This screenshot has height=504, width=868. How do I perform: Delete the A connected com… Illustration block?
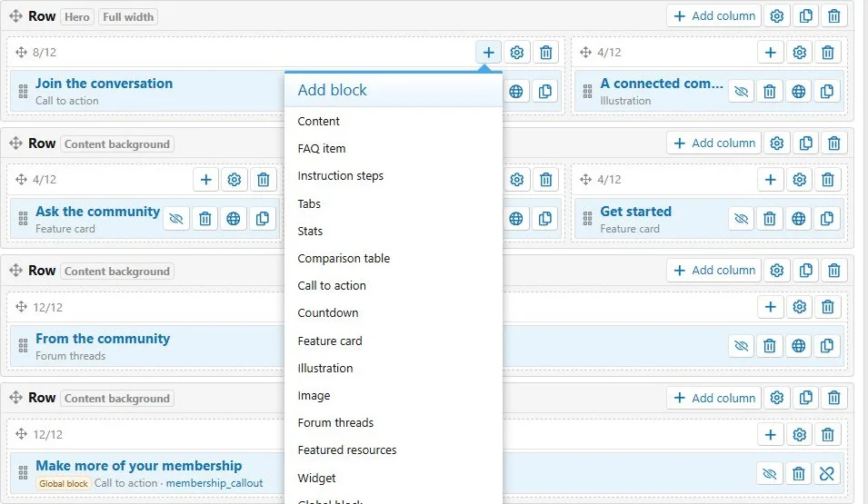[x=770, y=92]
